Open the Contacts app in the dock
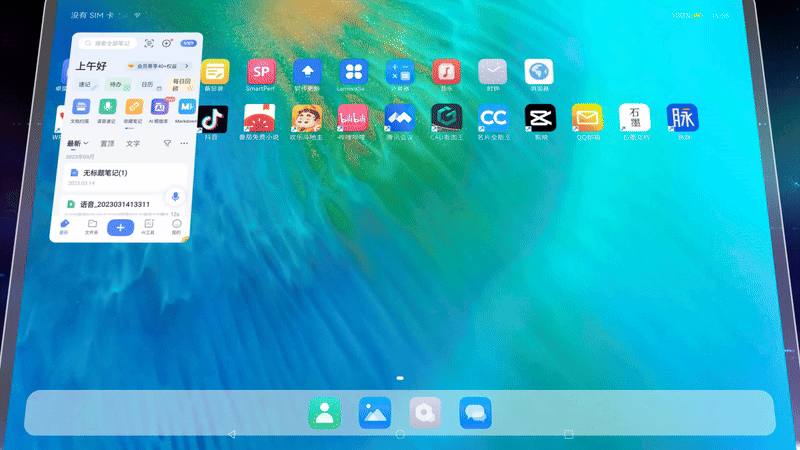Viewport: 800px width, 450px height. [x=324, y=413]
